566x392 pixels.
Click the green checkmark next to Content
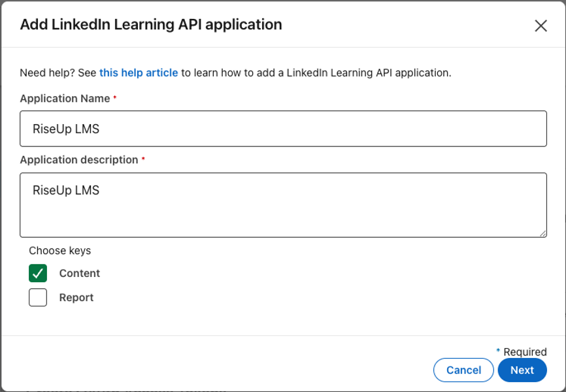click(x=37, y=272)
